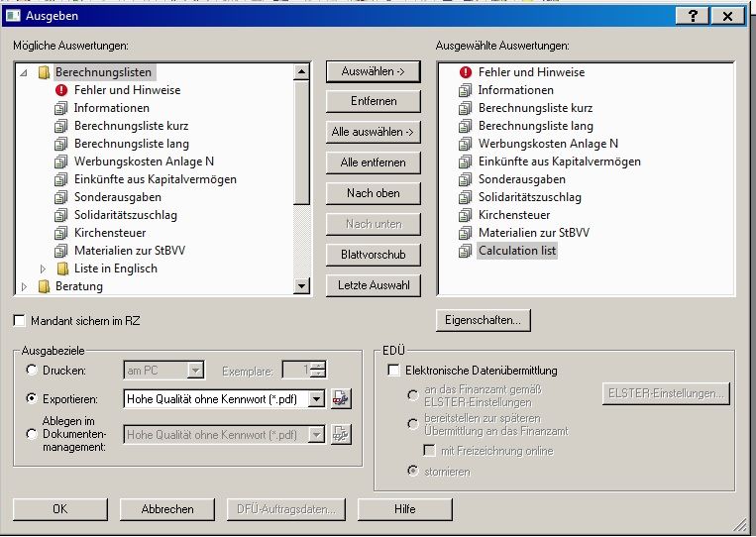
Task: Click the Werbungskosten Anlage N icon in the right list
Action: pos(465,144)
